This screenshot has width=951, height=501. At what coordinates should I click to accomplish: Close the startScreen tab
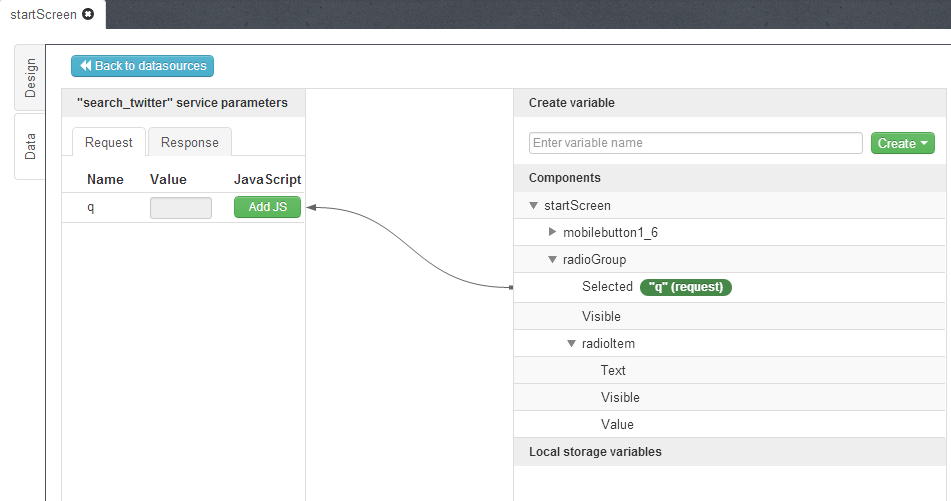[88, 14]
